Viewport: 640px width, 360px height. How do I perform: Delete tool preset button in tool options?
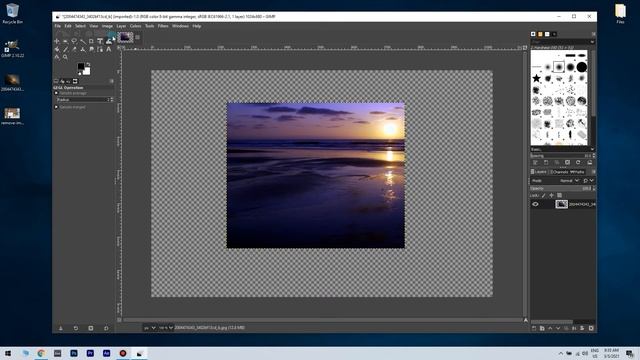point(91,328)
